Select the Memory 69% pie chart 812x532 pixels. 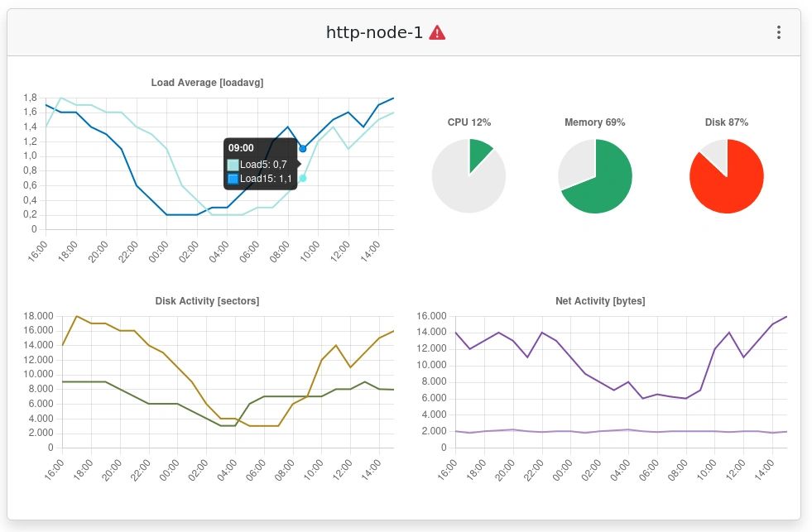[594, 175]
